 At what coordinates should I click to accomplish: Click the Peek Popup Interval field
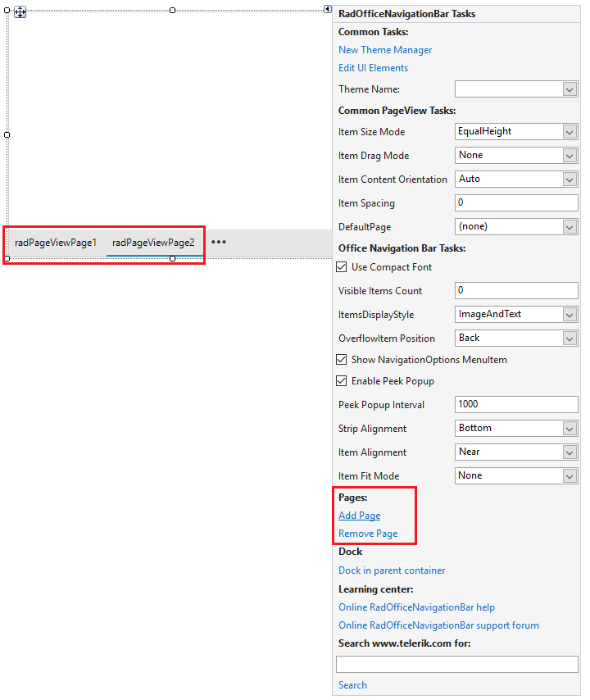tap(516, 404)
